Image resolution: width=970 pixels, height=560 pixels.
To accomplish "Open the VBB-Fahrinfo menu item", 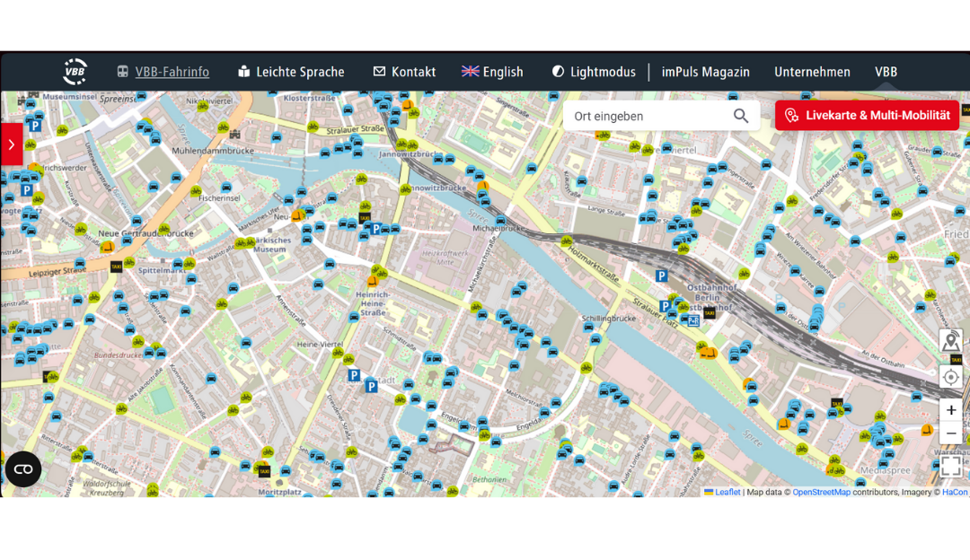I will [172, 72].
